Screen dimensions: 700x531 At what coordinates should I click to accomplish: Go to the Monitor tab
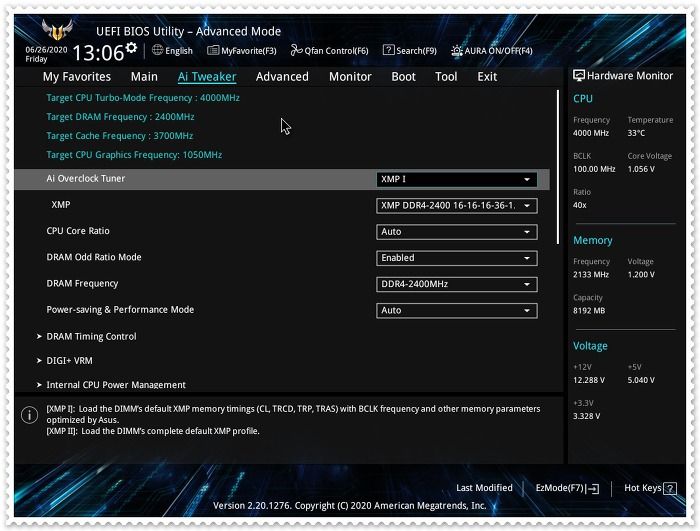click(350, 77)
